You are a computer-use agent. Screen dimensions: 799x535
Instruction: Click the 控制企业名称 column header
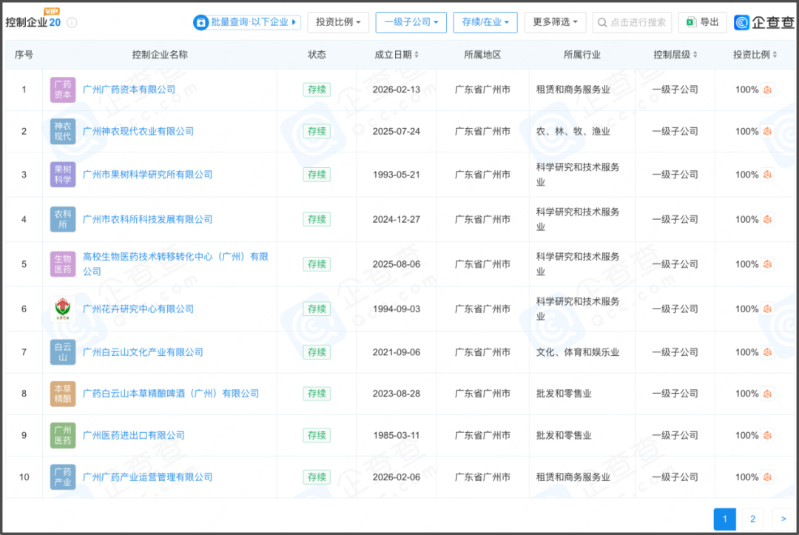pos(159,55)
